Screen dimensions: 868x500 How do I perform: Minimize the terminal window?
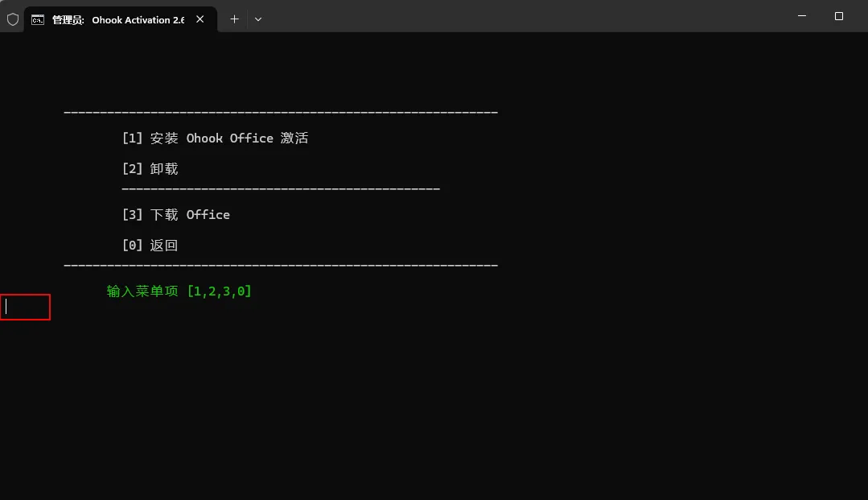pos(801,16)
